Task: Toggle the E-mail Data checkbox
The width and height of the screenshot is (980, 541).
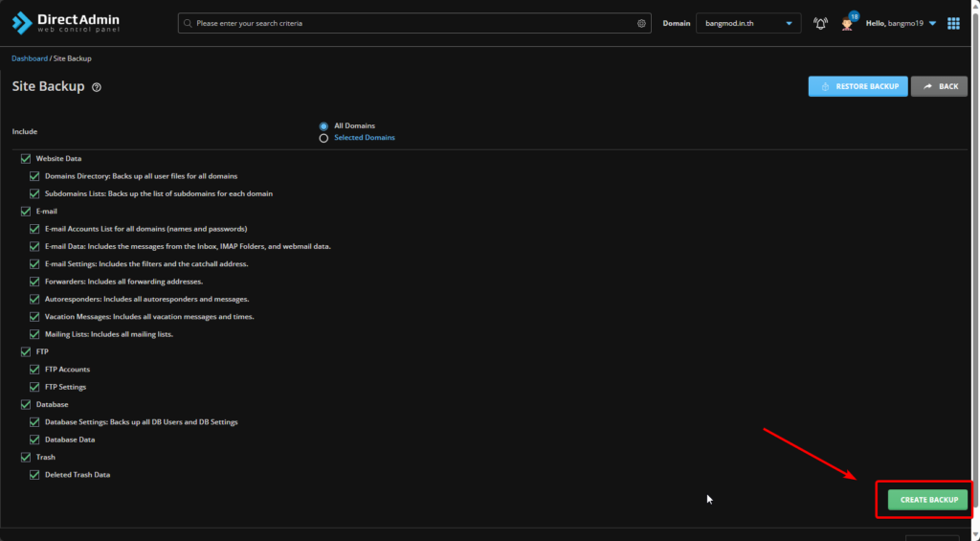Action: [34, 246]
